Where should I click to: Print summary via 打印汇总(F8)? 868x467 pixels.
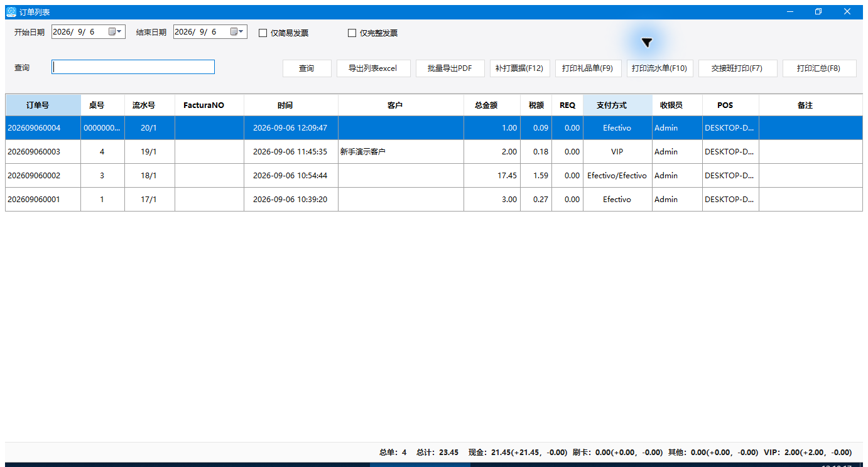coord(819,68)
